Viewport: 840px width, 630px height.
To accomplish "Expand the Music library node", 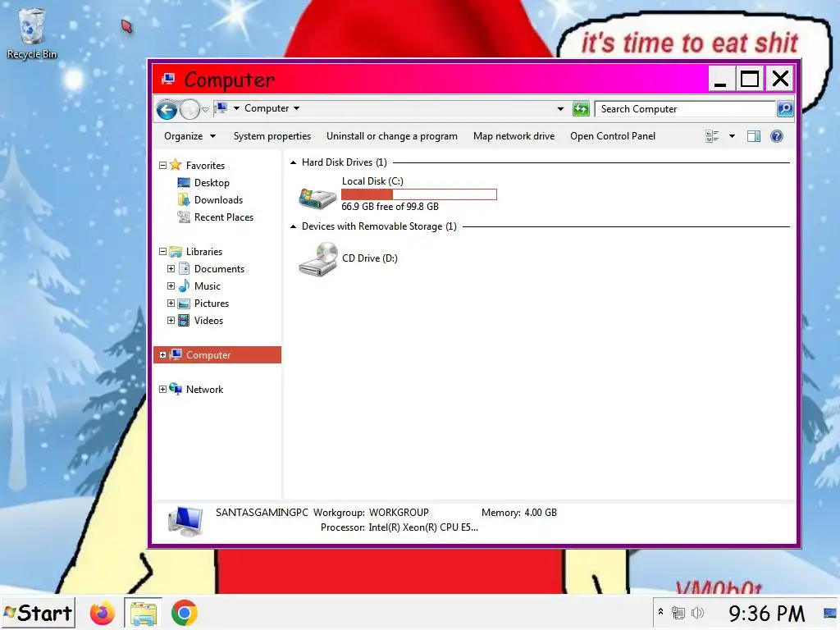I will 171,285.
